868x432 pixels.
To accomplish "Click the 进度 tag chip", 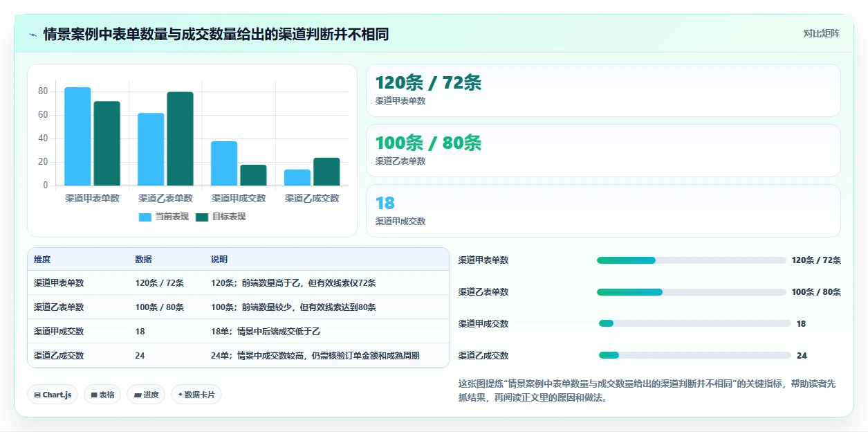I will pyautogui.click(x=146, y=395).
